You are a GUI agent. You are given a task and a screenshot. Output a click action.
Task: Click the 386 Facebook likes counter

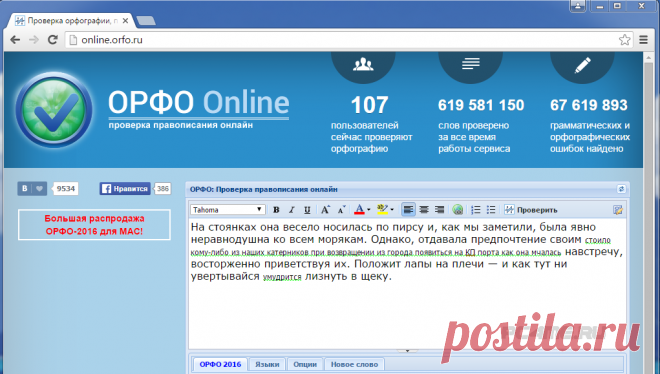(x=163, y=188)
